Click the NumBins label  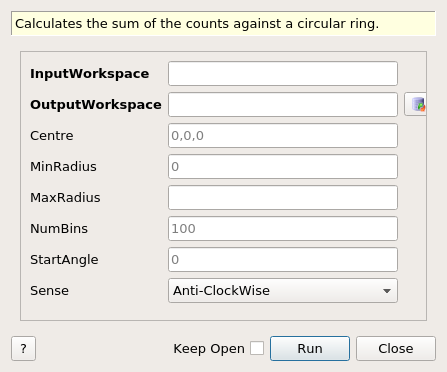coord(59,229)
